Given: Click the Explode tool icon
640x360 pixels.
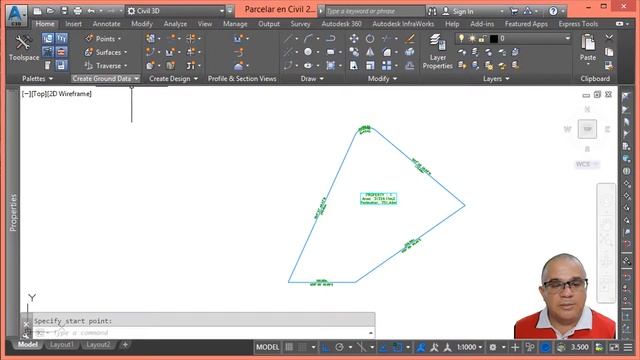Looking at the screenshot, I should pos(409,52).
